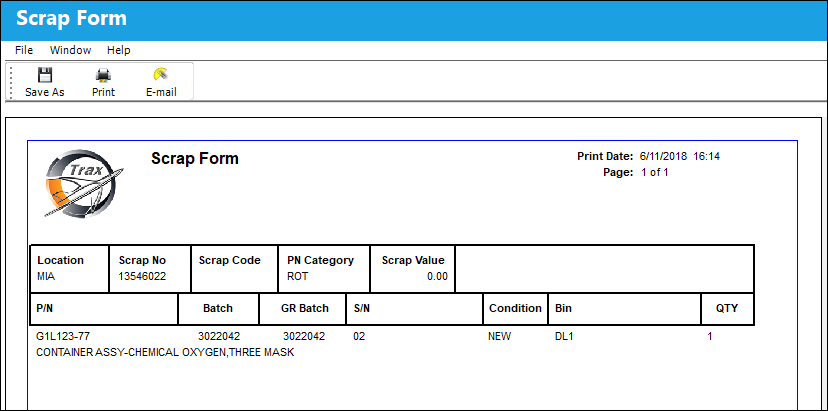Click the toolbar drag handle dots
This screenshot has width=828, height=411.
[12, 82]
